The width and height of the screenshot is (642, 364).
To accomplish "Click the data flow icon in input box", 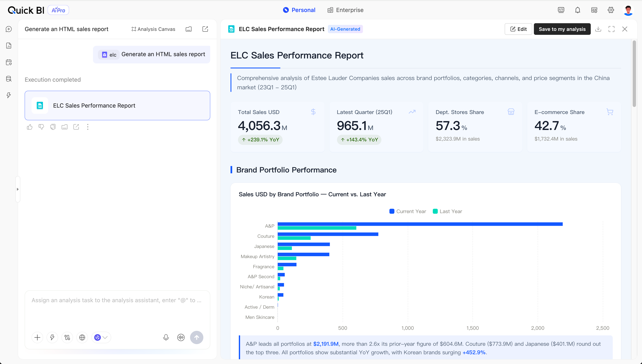I will pos(67,337).
